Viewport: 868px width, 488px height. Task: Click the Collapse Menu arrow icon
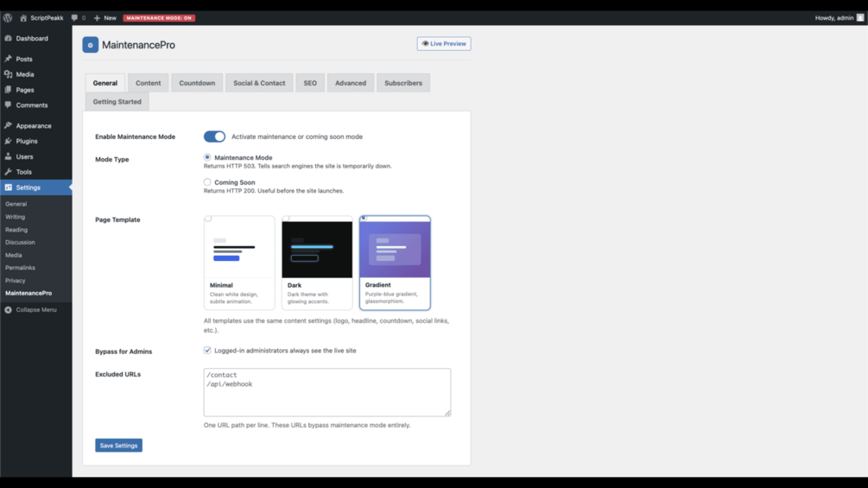(x=9, y=310)
